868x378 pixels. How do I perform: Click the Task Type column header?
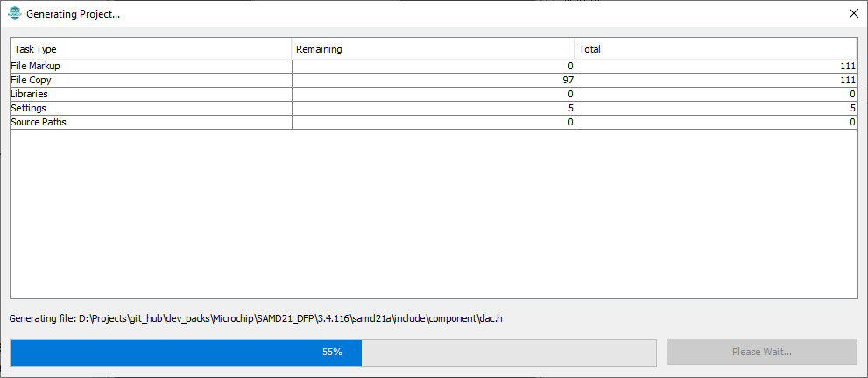152,49
